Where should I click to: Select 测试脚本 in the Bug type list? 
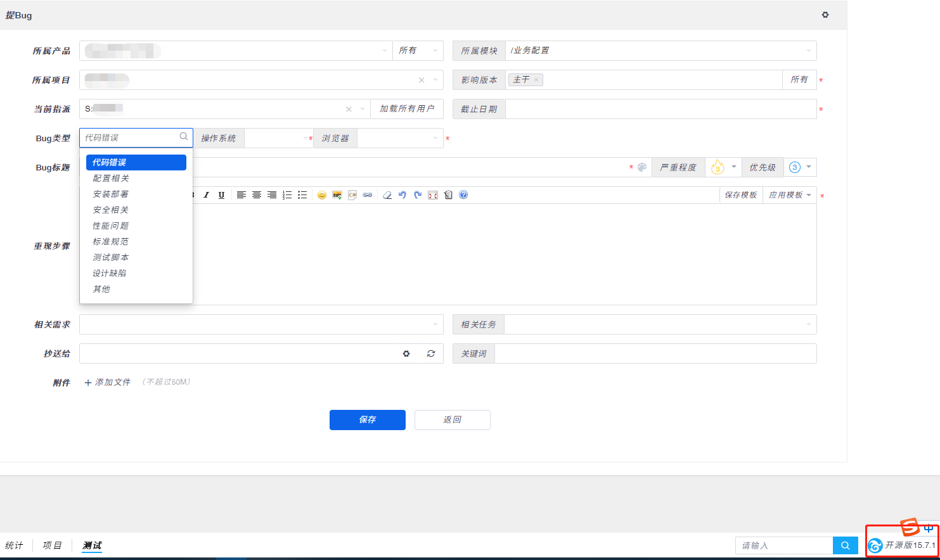[x=136, y=257]
